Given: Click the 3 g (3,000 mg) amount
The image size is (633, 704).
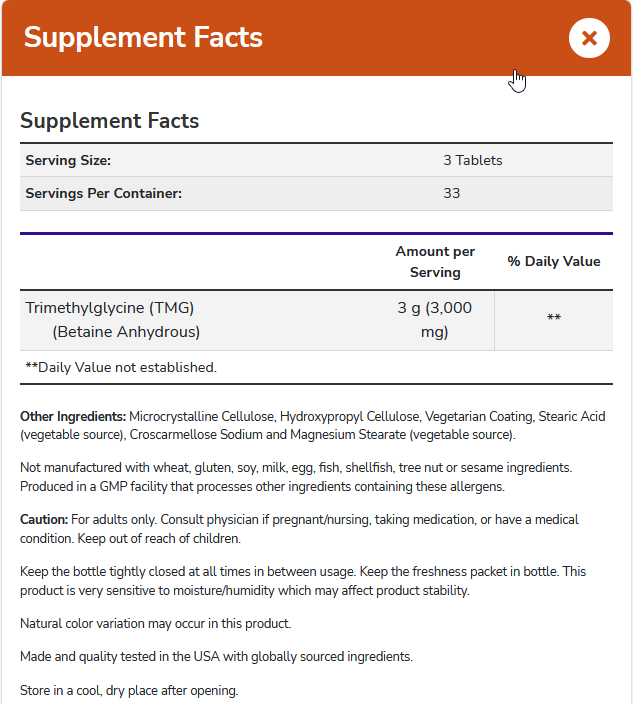Looking at the screenshot, I should point(435,320).
